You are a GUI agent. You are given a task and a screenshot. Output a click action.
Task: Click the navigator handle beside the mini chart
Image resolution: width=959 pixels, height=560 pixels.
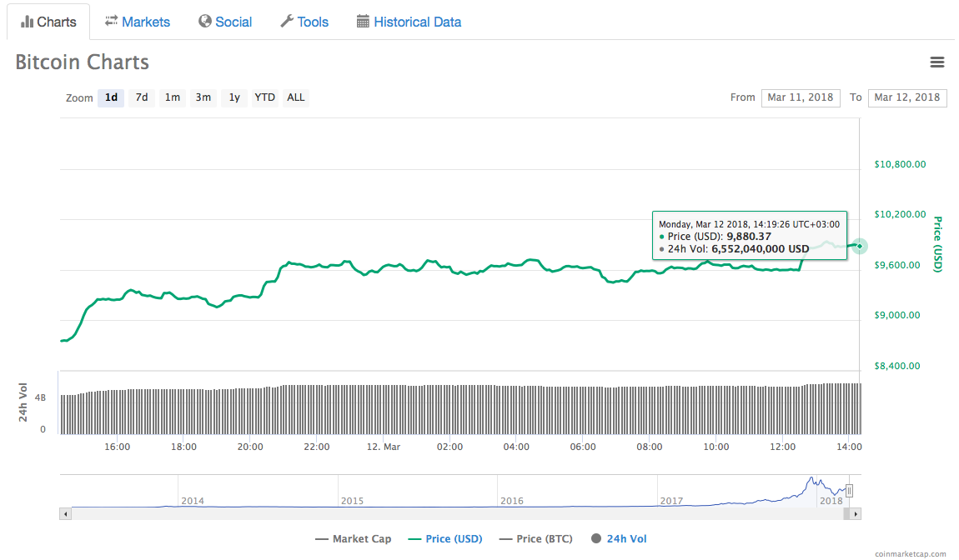coord(849,491)
